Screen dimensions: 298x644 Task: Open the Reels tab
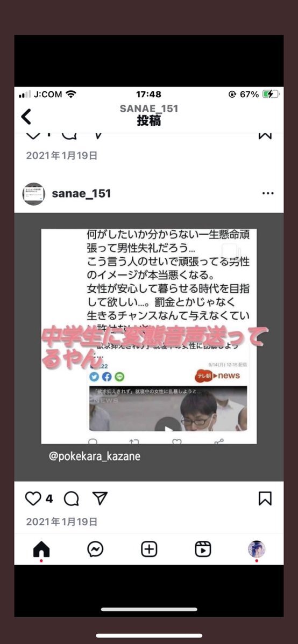pyautogui.click(x=203, y=549)
